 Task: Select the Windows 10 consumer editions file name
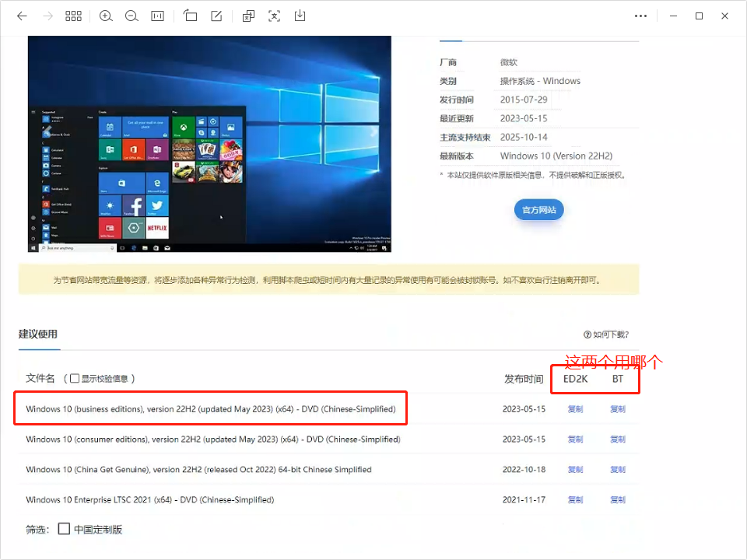coord(213,439)
